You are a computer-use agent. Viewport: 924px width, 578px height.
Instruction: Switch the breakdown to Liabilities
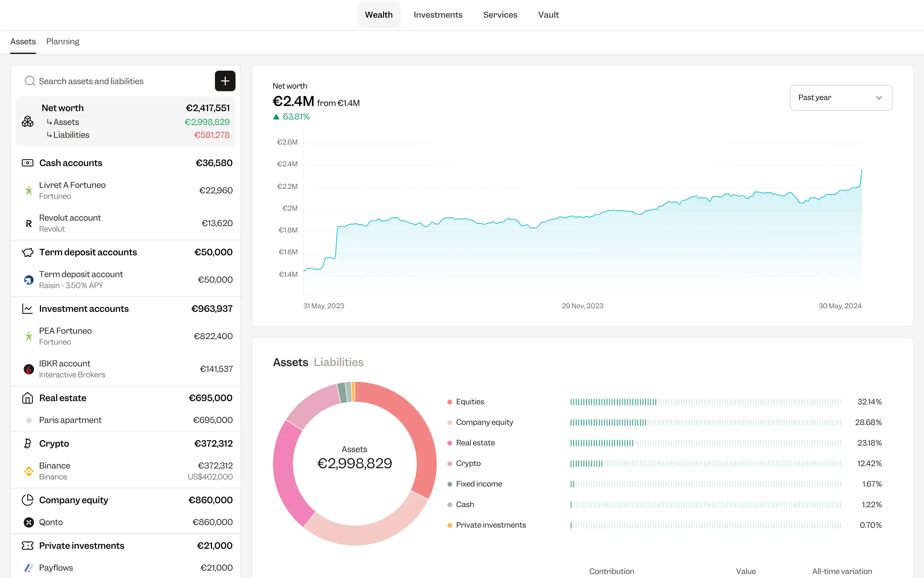tap(339, 362)
